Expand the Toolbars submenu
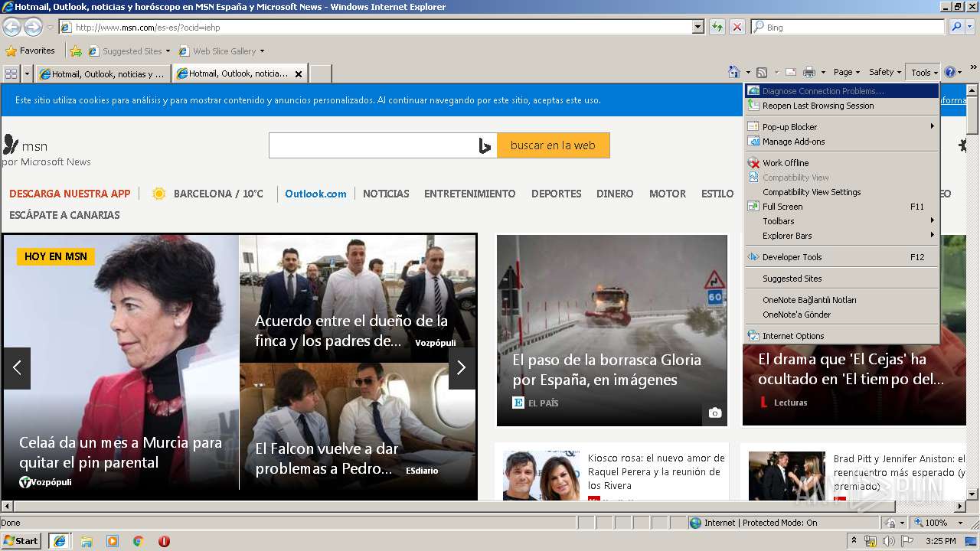Screen dimensions: 980x551 pos(841,221)
